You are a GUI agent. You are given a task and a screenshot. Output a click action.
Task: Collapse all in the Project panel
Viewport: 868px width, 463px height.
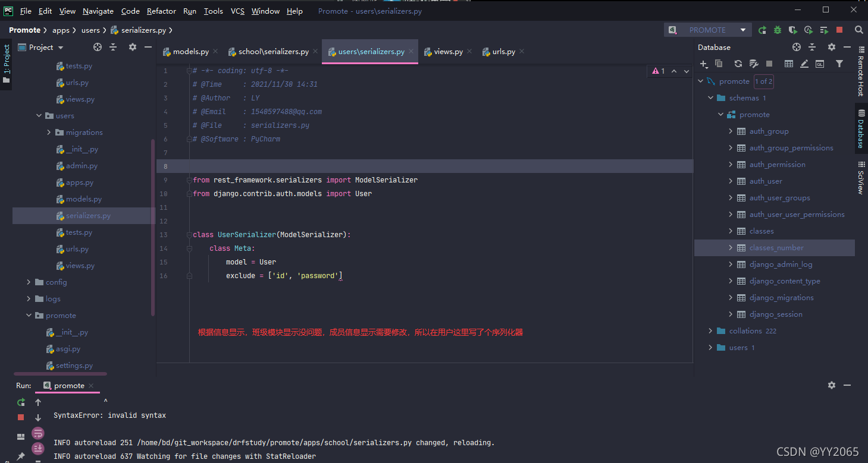(113, 47)
